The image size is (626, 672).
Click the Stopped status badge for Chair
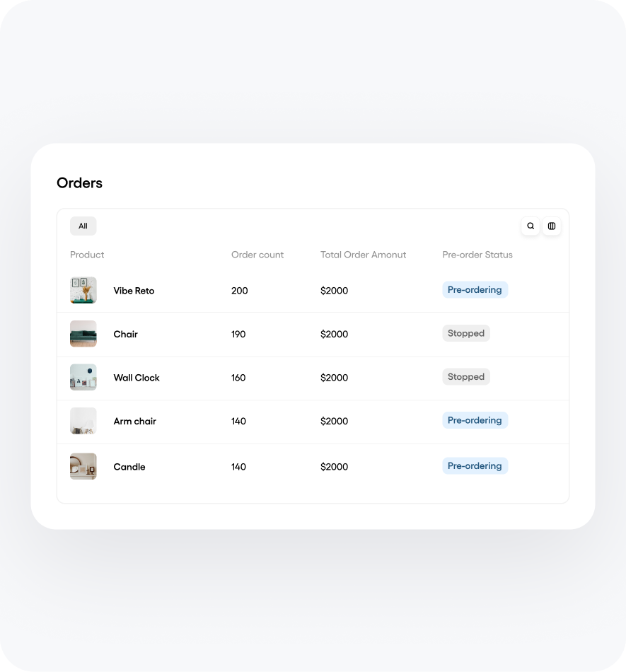click(465, 333)
